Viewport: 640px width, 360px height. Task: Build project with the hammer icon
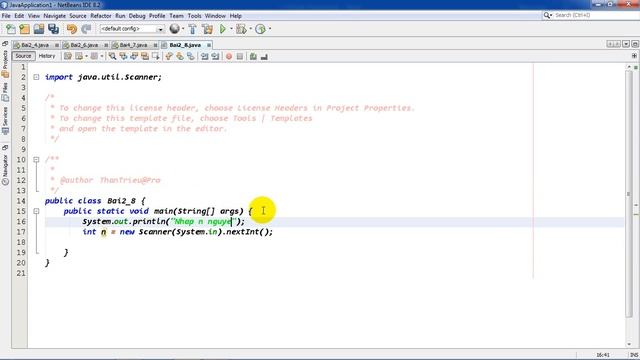coord(193,29)
